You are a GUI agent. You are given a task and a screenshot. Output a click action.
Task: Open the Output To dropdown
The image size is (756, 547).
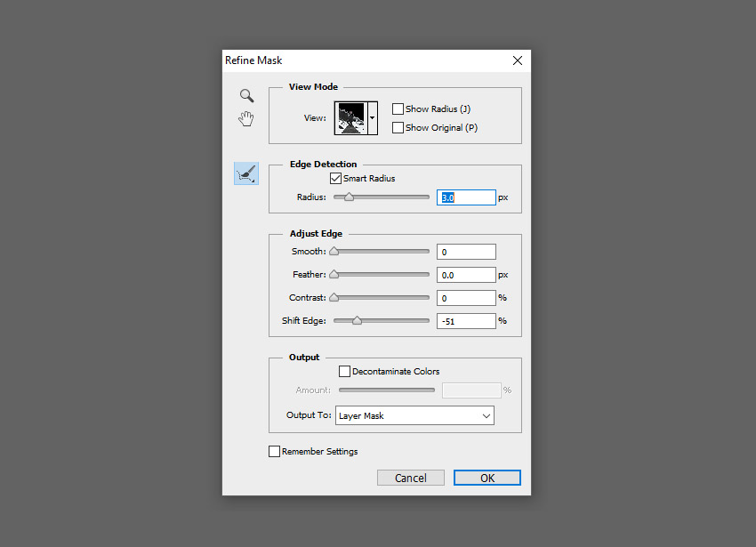(x=414, y=415)
